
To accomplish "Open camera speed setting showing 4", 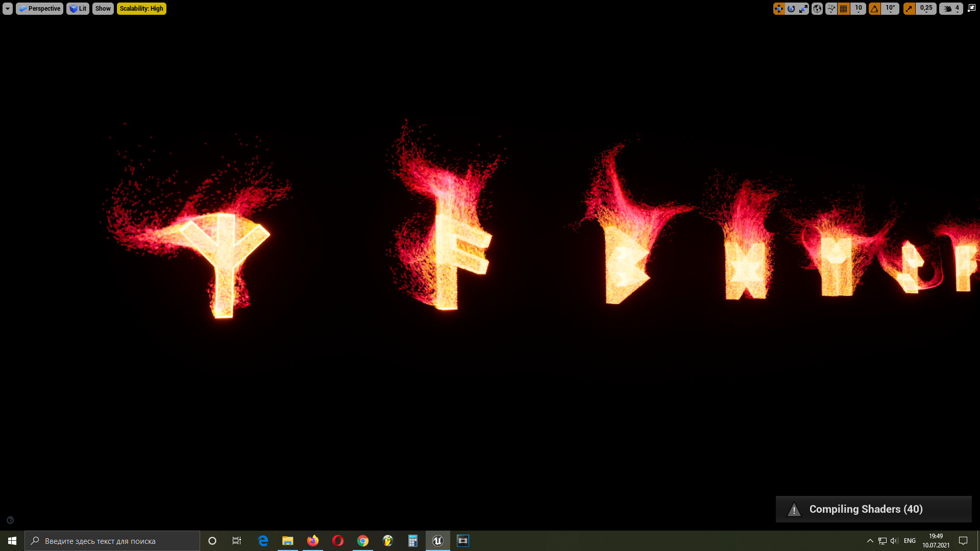I will click(x=951, y=9).
